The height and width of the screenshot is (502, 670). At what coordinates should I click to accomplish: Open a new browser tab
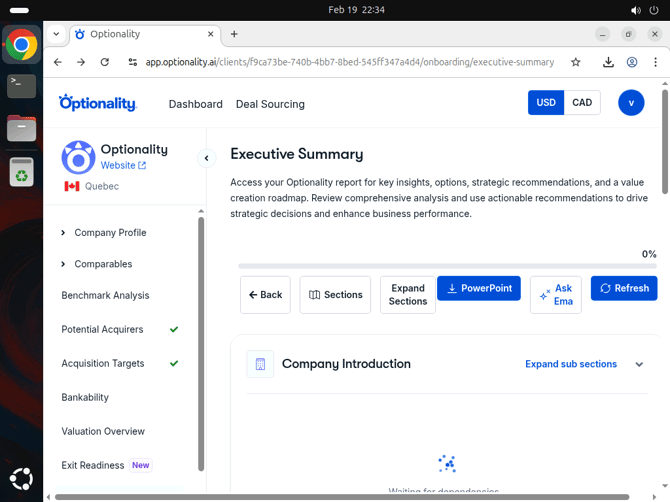point(234,34)
